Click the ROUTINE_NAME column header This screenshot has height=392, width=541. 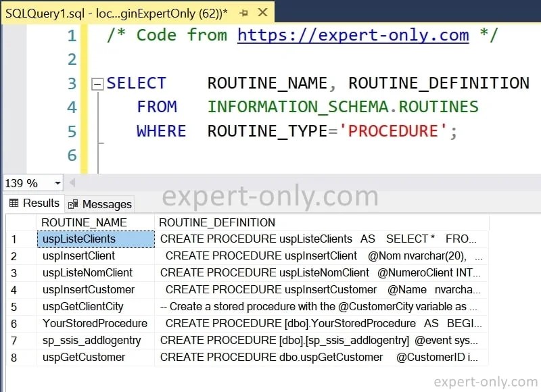click(83, 222)
